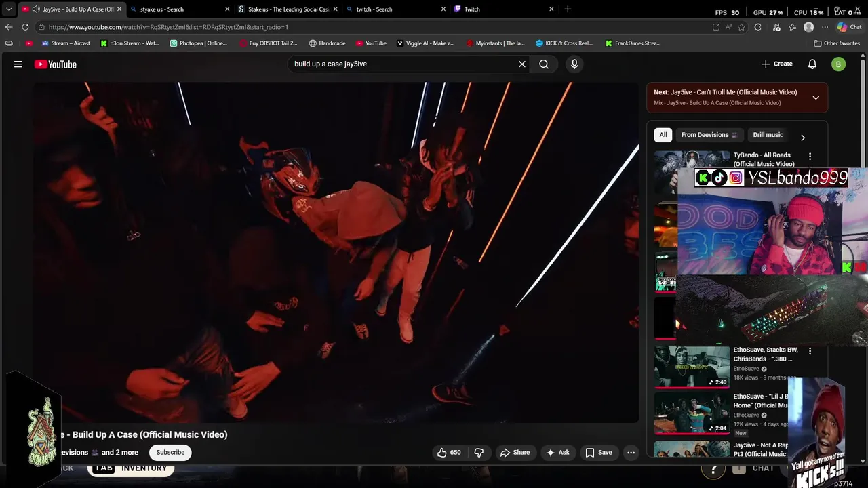Like the video showing 650 likes

pyautogui.click(x=449, y=452)
